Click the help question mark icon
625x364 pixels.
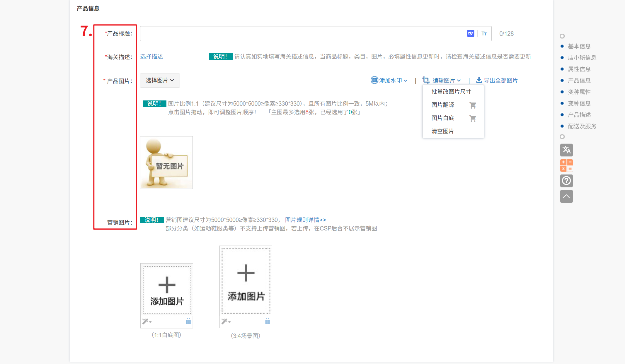coord(566,181)
